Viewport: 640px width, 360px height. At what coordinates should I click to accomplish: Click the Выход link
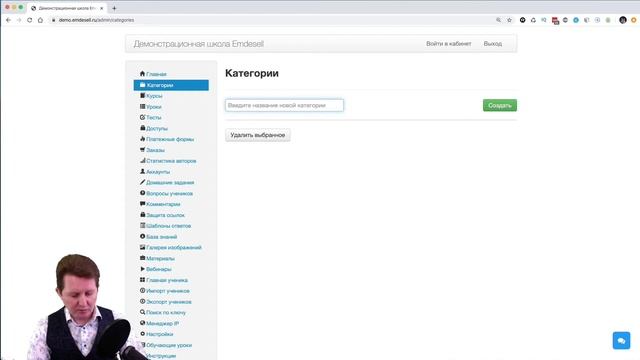(493, 44)
